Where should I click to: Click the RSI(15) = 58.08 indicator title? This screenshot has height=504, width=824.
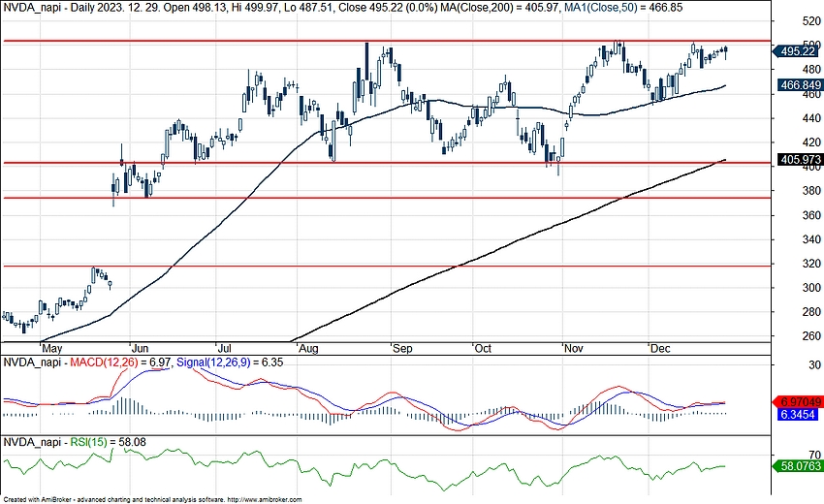[109, 442]
